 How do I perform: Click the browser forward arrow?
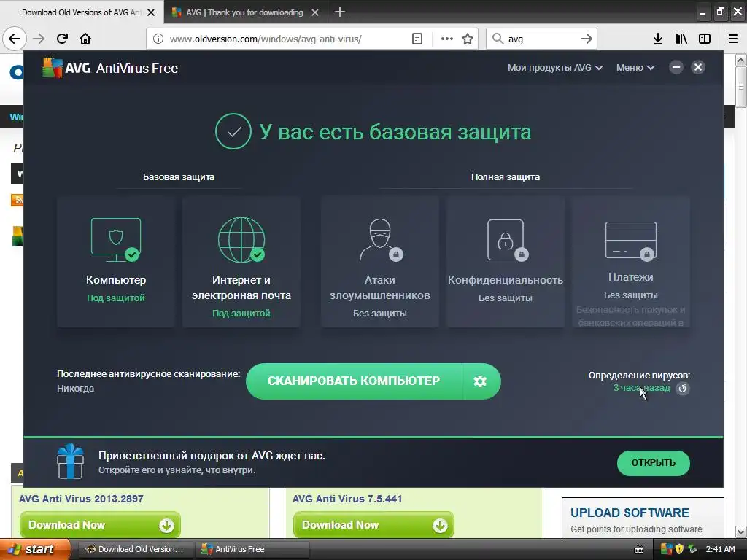tap(39, 39)
